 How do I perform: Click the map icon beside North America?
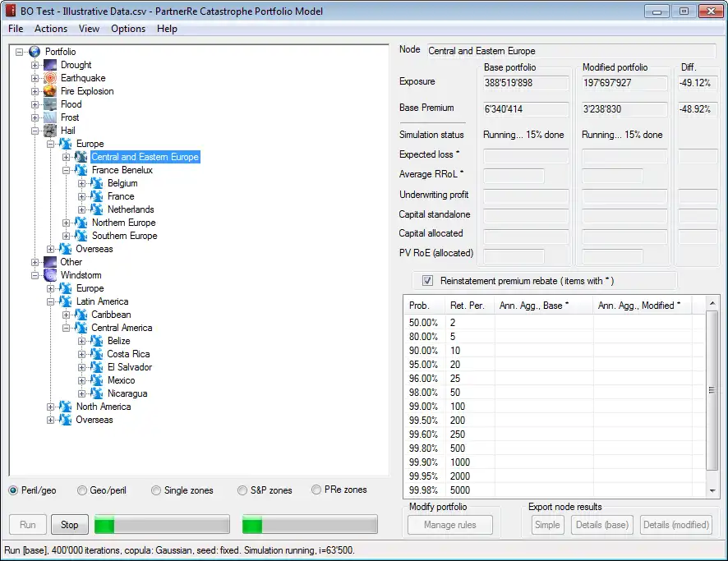pyautogui.click(x=66, y=407)
